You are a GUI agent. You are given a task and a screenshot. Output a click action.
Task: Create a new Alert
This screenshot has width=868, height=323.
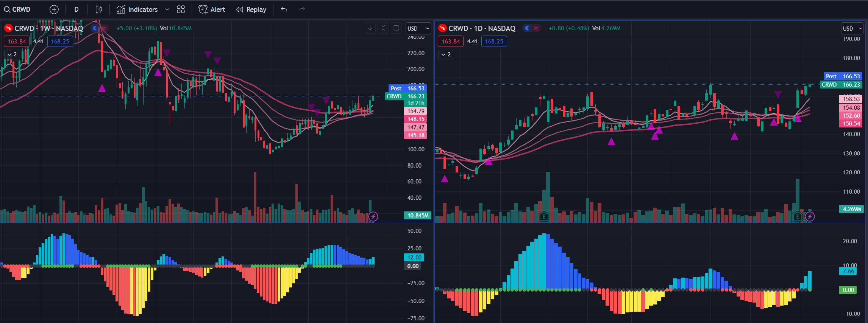(212, 9)
